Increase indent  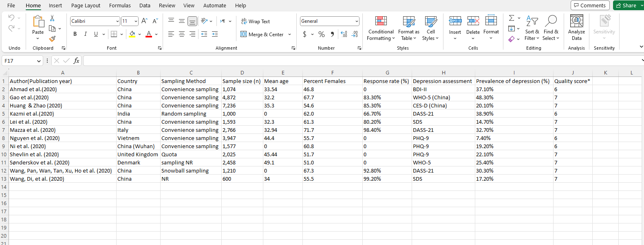tap(215, 34)
